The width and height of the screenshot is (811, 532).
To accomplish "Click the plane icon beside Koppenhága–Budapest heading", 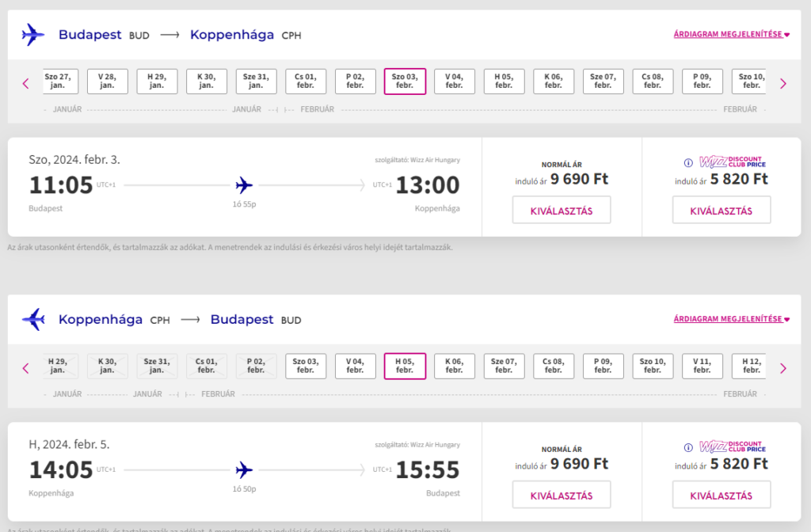I will tap(33, 320).
